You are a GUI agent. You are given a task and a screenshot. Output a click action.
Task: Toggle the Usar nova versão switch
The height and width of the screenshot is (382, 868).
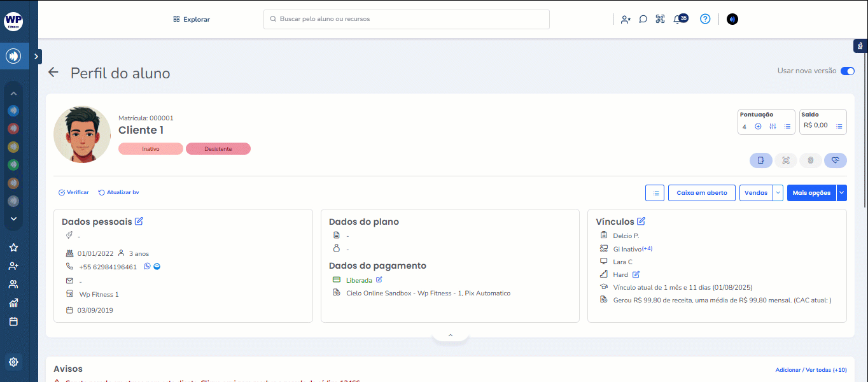847,71
